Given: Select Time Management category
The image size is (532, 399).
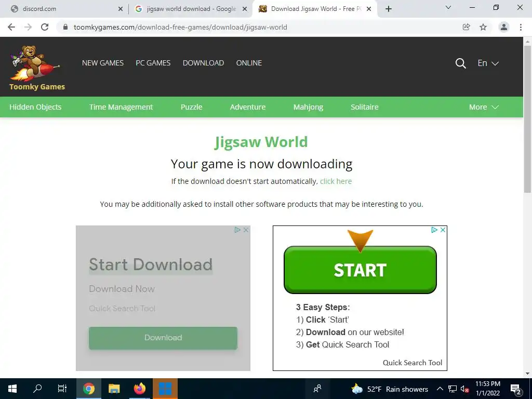Looking at the screenshot, I should pyautogui.click(x=121, y=107).
